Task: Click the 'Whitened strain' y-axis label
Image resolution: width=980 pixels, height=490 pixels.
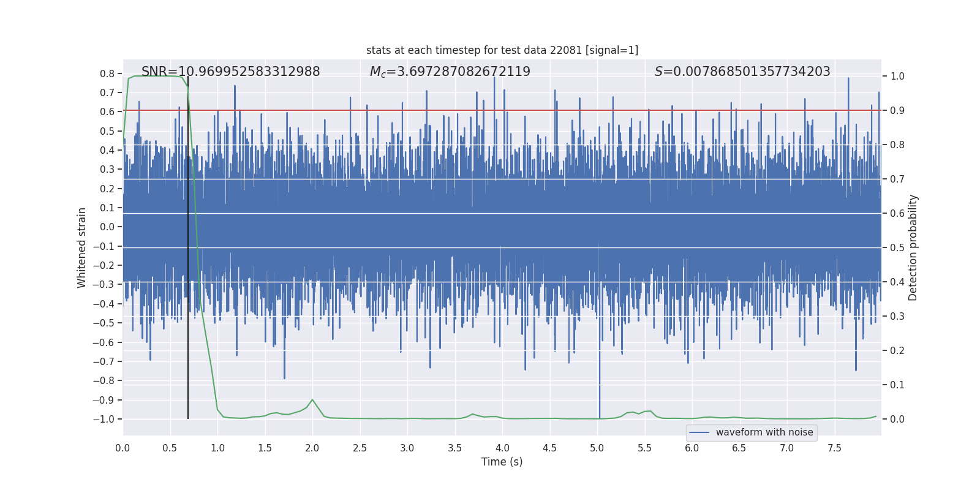Action: coord(82,247)
